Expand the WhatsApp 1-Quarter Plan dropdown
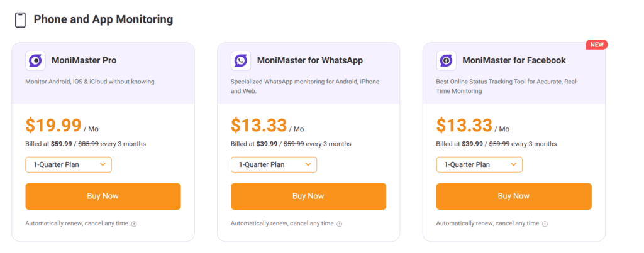The width and height of the screenshot is (644, 253). pos(274,164)
